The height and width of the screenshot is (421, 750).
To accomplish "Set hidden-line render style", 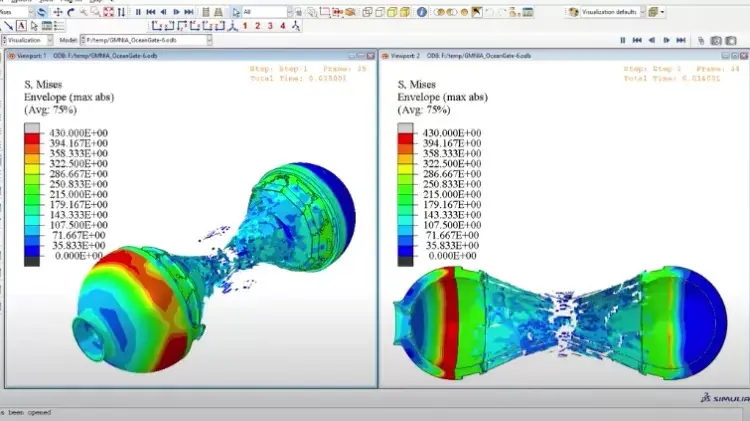I will point(380,12).
